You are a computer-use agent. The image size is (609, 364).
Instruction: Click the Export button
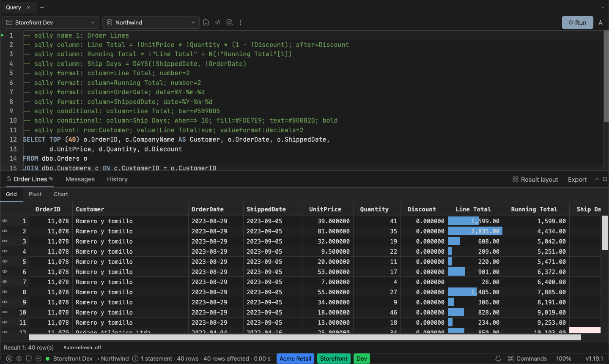(x=577, y=180)
